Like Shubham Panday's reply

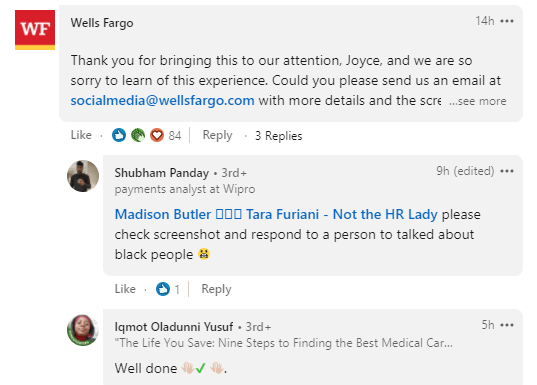pos(125,289)
